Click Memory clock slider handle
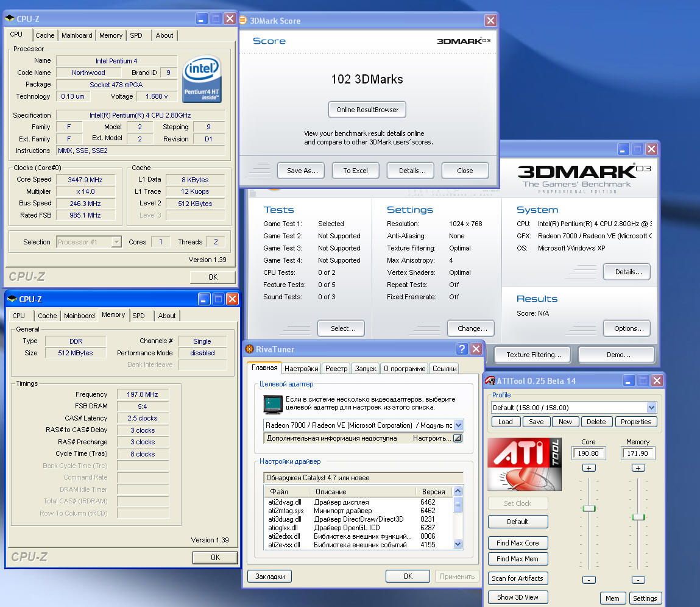This screenshot has height=607, width=700. 638,517
